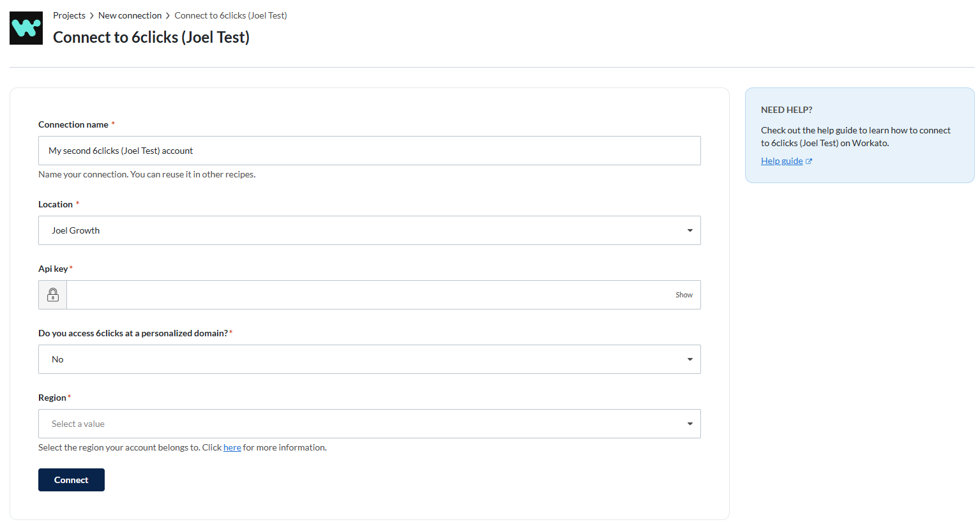This screenshot has height=529, width=980.
Task: Click the lock icon in Api key field
Action: coord(53,295)
